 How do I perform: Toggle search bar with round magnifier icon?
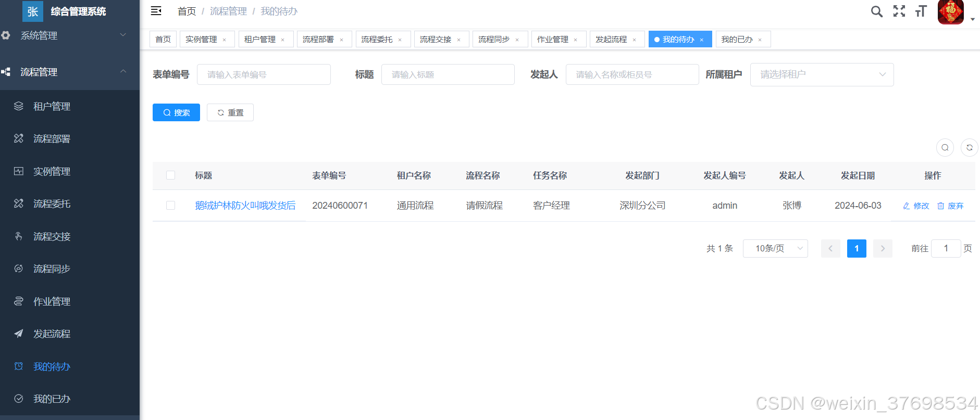coord(945,147)
